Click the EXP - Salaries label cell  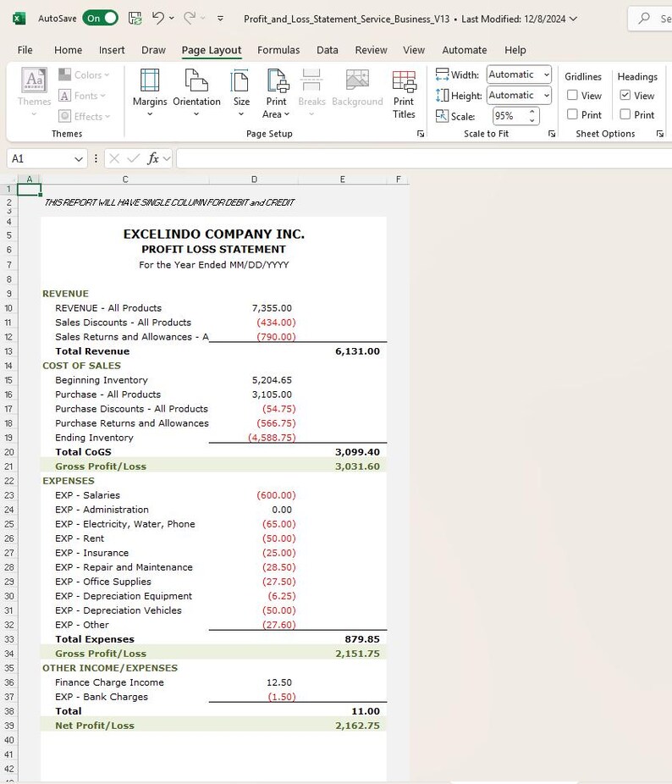[125, 495]
